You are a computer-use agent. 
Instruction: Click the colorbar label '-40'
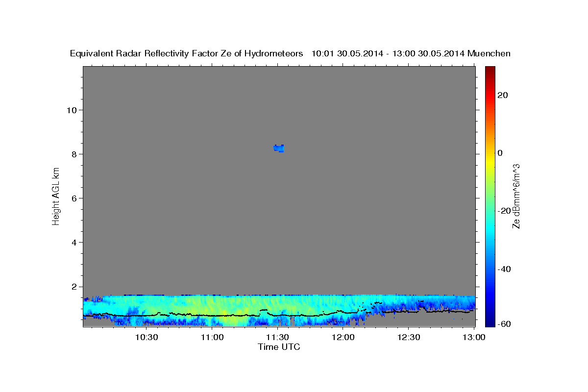(x=504, y=269)
